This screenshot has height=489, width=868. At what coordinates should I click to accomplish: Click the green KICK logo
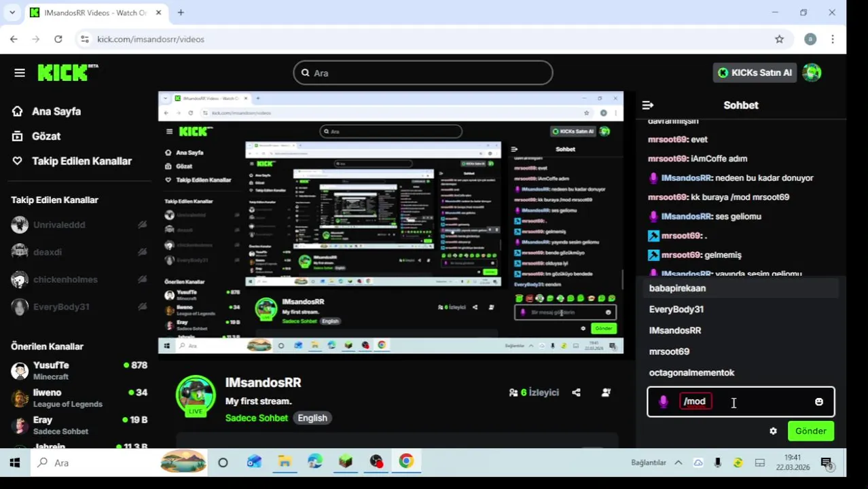tap(67, 73)
